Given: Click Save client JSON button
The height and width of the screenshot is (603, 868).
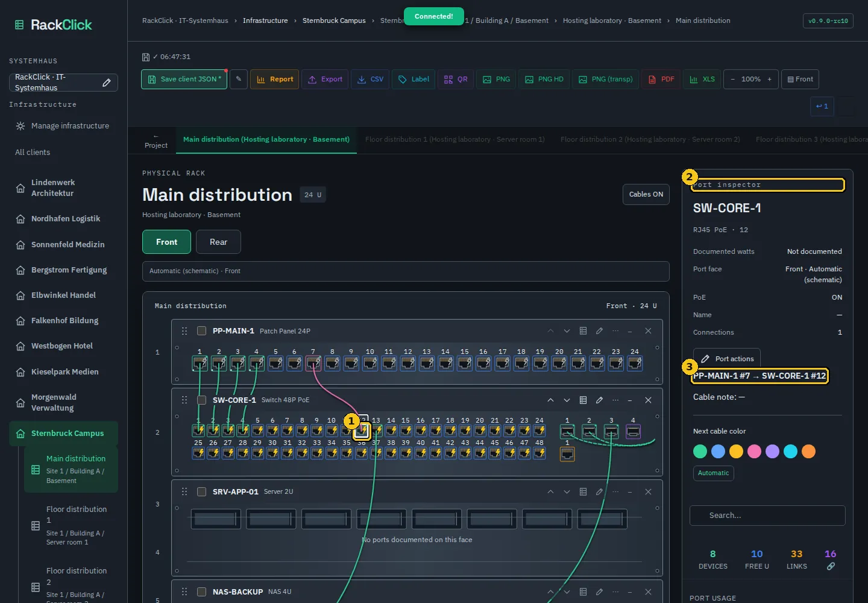Looking at the screenshot, I should pos(184,79).
